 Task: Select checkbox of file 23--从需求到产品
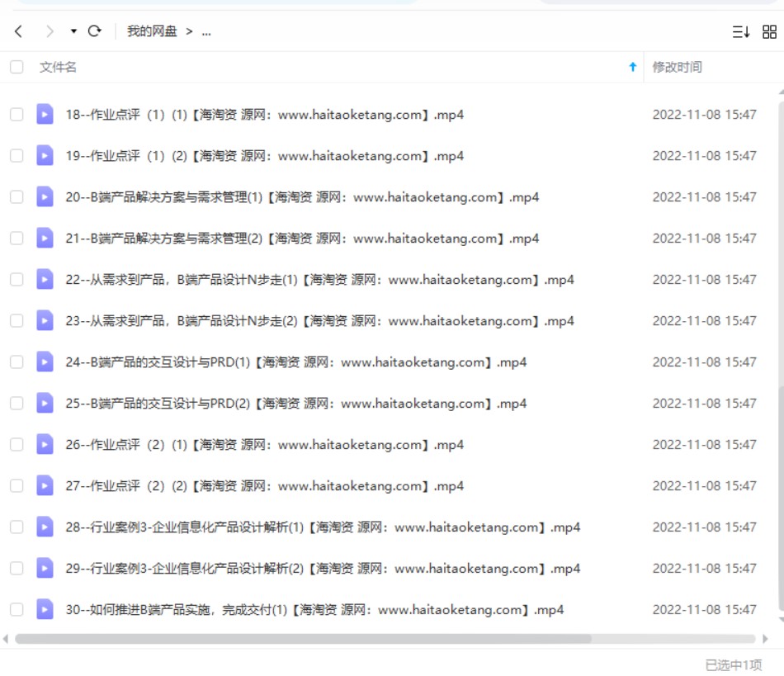click(x=17, y=321)
